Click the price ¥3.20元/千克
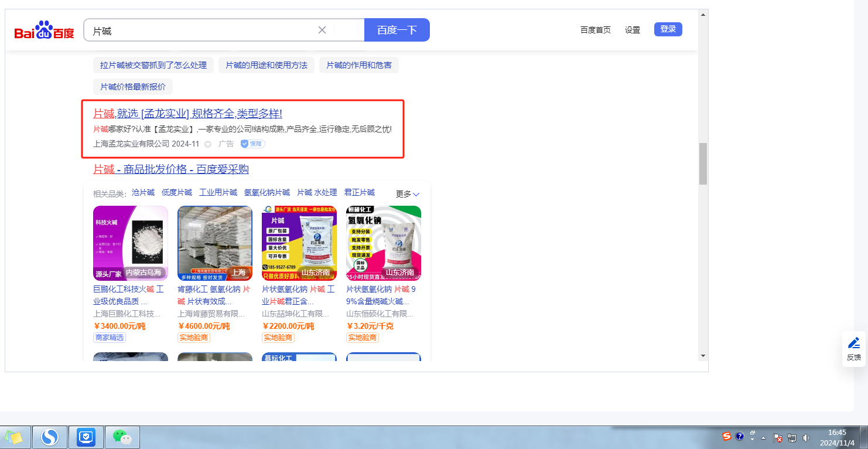The image size is (868, 449). 370,326
